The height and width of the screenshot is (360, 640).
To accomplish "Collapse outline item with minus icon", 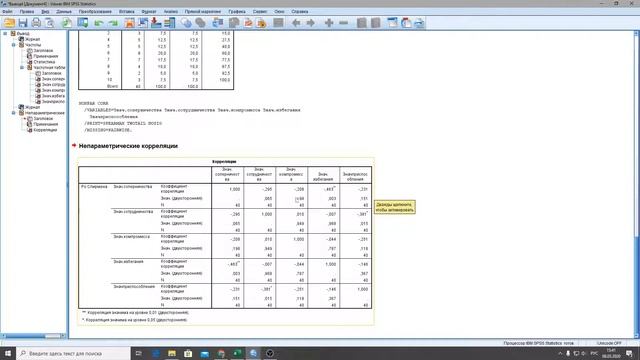I will [x=344, y=23].
